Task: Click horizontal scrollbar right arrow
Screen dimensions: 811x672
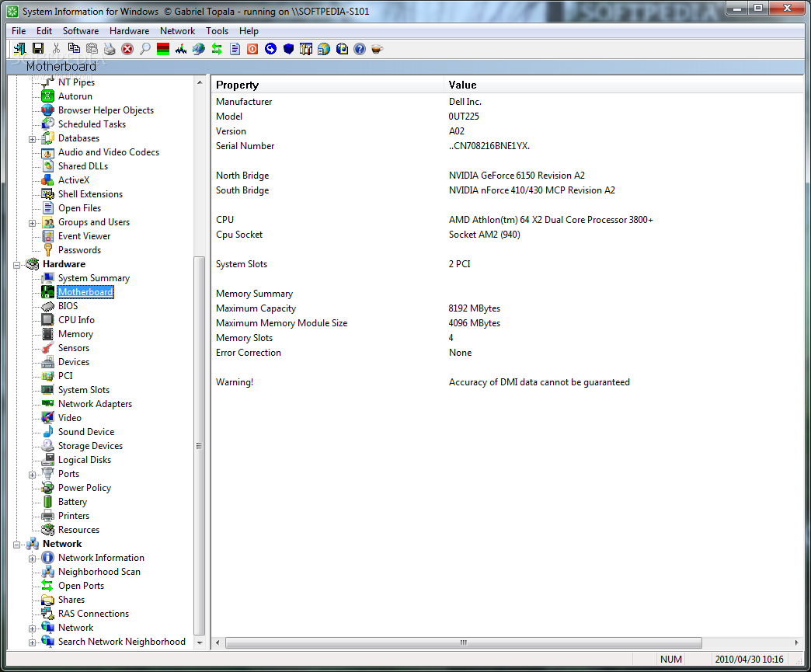Action: (x=796, y=642)
